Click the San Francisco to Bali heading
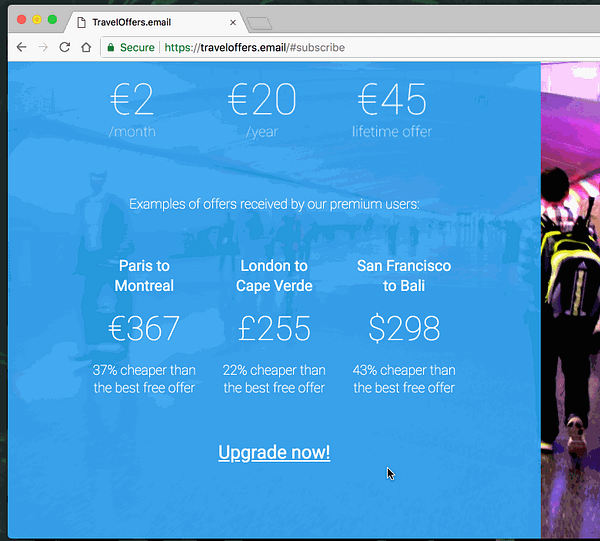Image resolution: width=600 pixels, height=541 pixels. [x=404, y=275]
